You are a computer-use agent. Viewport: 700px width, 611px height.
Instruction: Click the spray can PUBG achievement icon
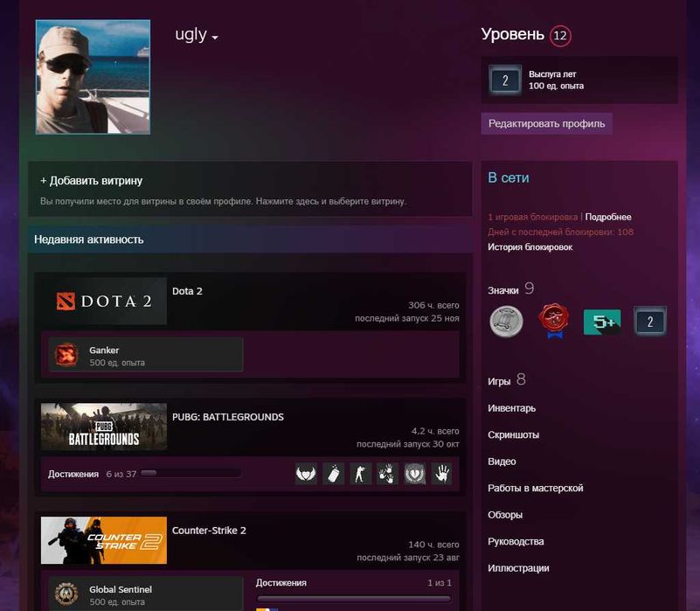point(334,474)
